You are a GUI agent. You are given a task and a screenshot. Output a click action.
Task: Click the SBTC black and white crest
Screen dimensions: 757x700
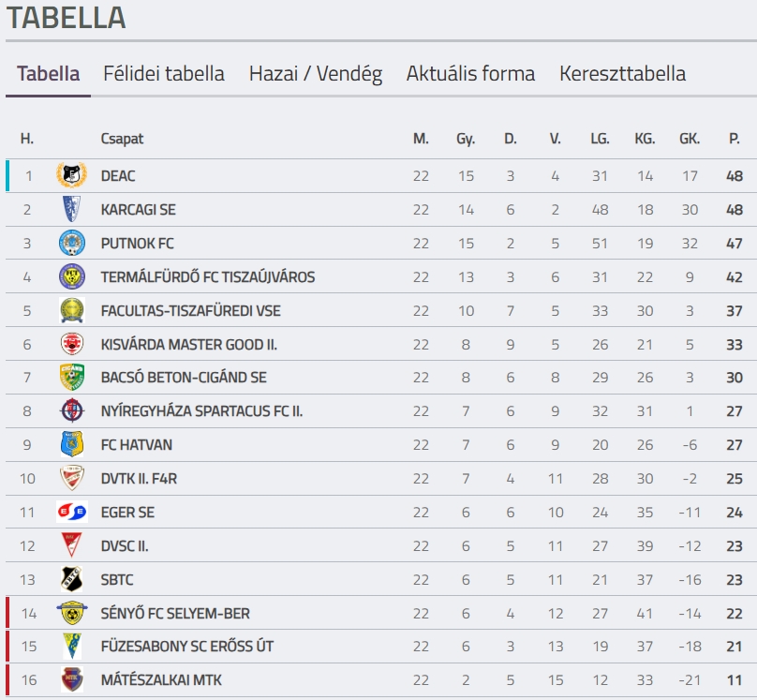[71, 579]
